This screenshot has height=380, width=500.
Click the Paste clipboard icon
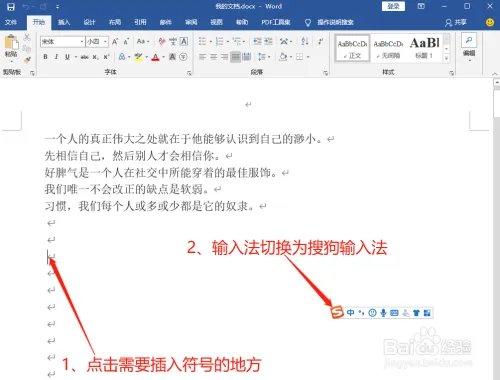pyautogui.click(x=11, y=43)
